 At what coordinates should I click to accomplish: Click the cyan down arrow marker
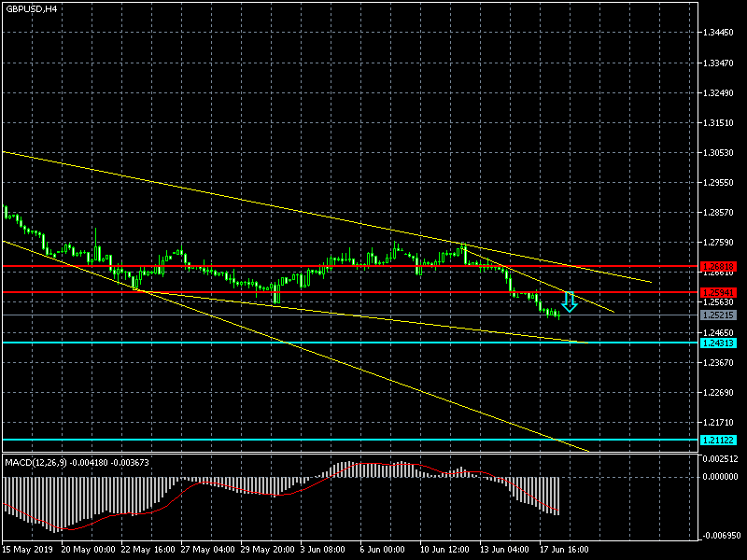[x=569, y=302]
